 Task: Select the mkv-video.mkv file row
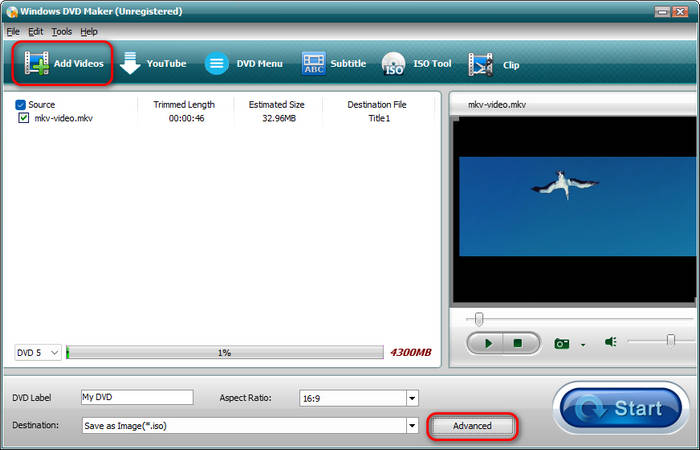pyautogui.click(x=223, y=118)
